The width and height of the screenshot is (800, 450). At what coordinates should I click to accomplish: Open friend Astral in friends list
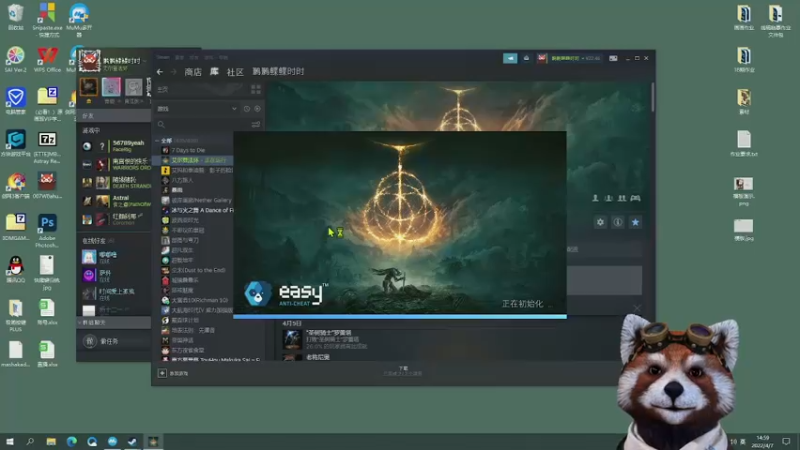pos(115,201)
